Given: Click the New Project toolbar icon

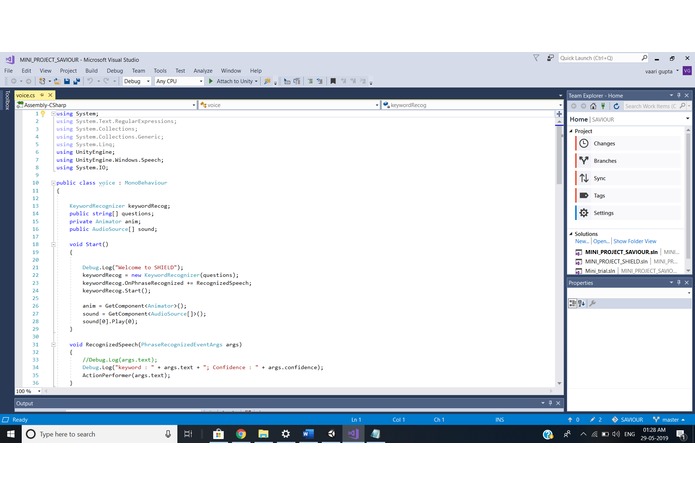Looking at the screenshot, I should [x=42, y=81].
